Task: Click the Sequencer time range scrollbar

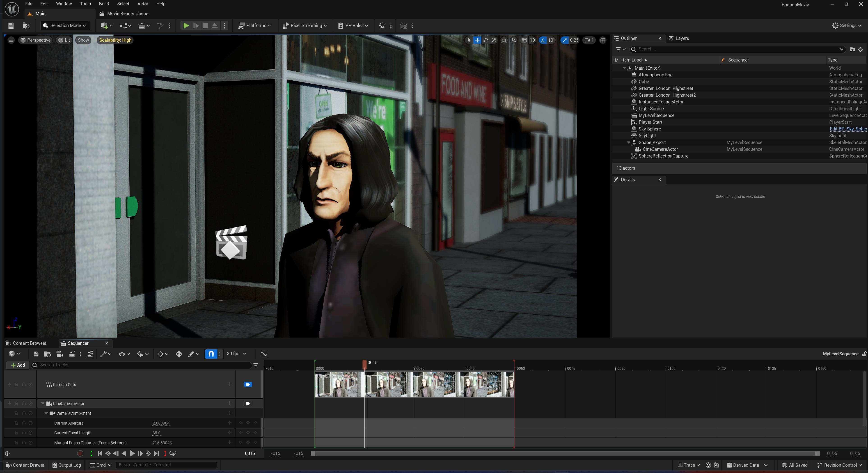Action: (565, 453)
